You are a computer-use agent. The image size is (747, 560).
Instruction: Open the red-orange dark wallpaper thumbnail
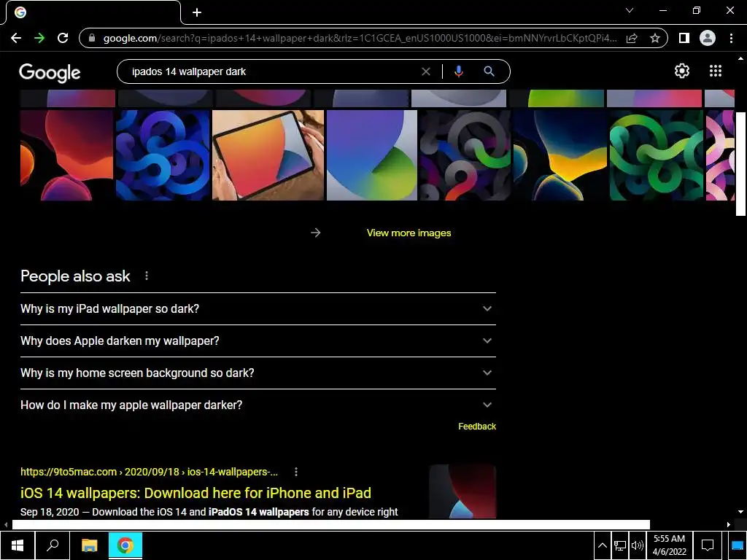tap(66, 155)
